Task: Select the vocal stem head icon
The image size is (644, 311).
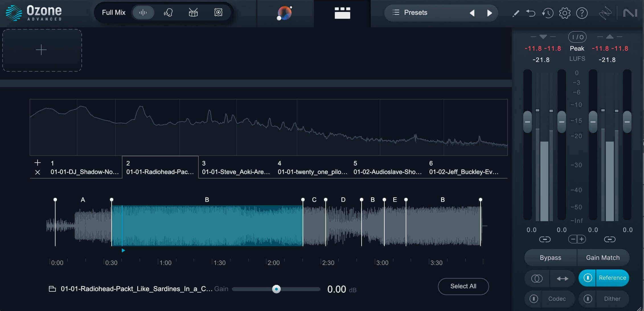Action: tap(168, 13)
